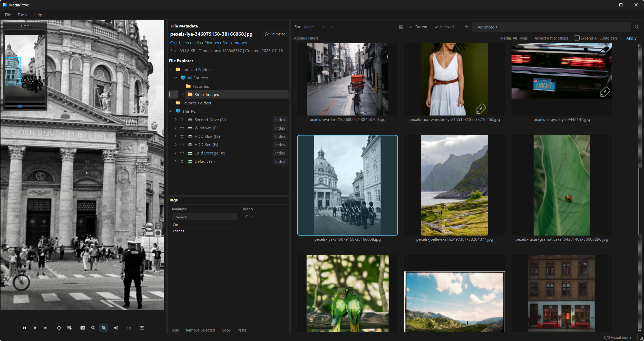This screenshot has width=644, height=341.
Task: Open the grid view layout icon
Action: [x=401, y=27]
